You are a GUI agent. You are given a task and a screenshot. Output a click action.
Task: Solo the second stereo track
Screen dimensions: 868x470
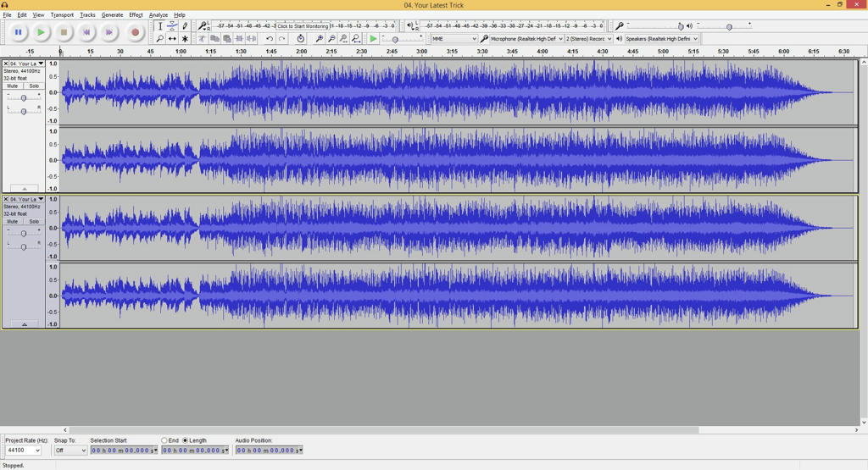coord(34,222)
